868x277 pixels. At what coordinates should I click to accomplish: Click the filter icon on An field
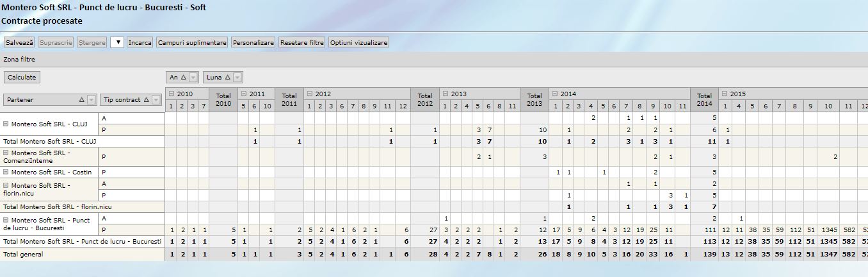click(x=193, y=77)
